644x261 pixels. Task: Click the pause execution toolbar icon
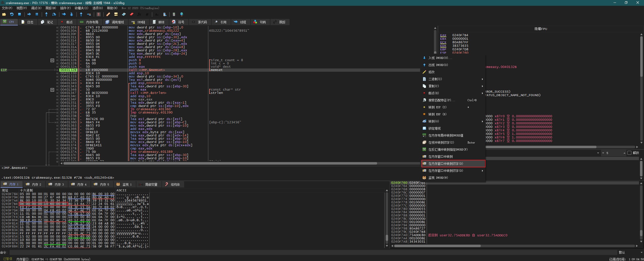tap(37, 14)
